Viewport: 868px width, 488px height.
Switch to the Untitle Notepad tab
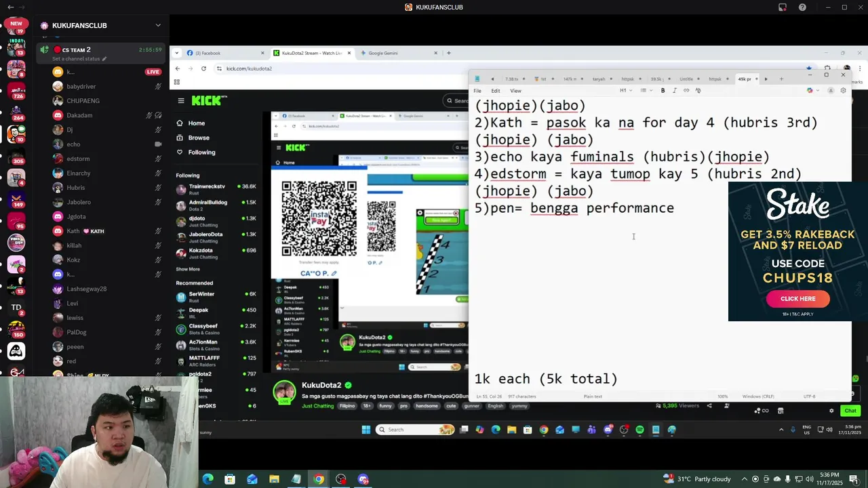(x=686, y=79)
